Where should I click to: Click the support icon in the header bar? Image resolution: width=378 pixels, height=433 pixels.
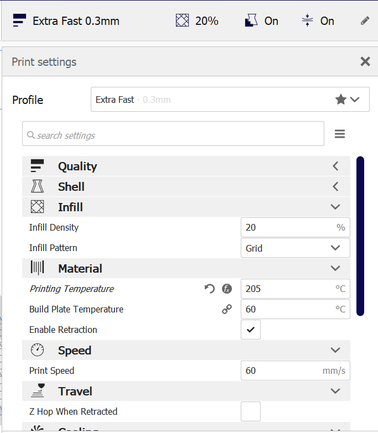click(x=251, y=21)
